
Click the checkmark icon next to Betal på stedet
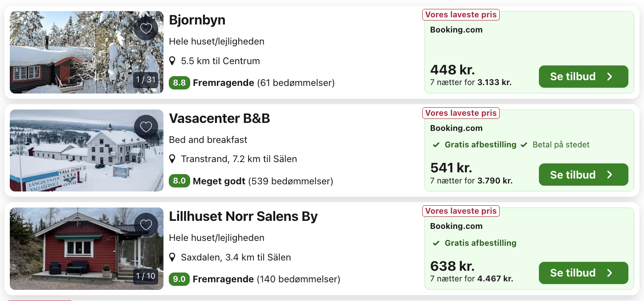pyautogui.click(x=525, y=145)
